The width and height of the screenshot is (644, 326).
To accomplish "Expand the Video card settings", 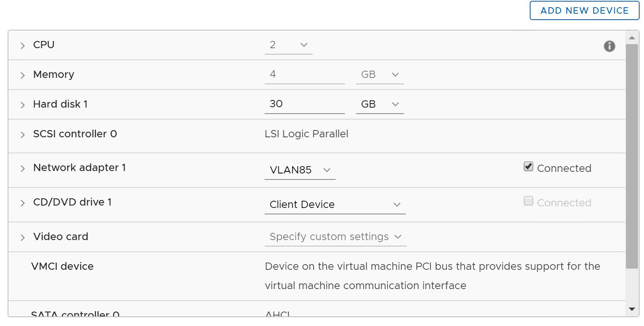I will [22, 237].
